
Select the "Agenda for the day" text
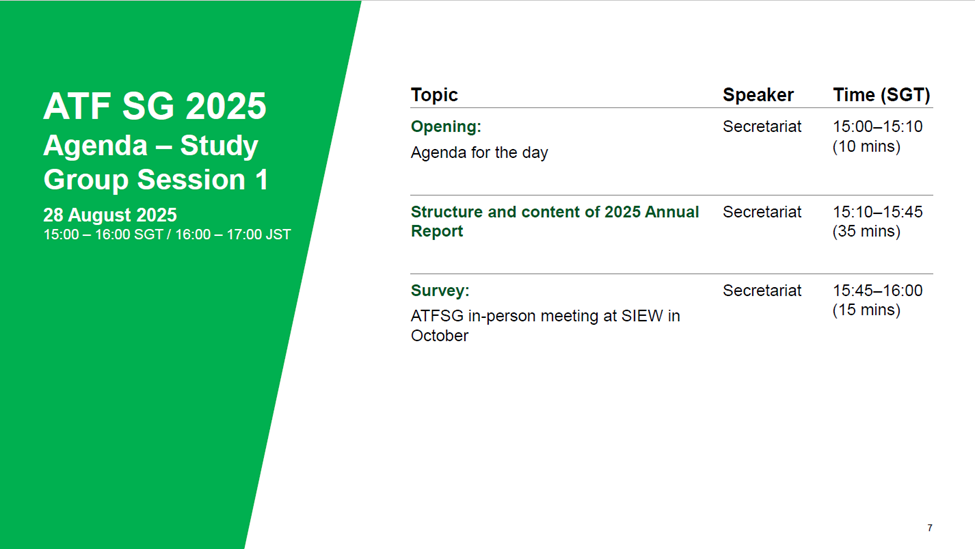[479, 153]
